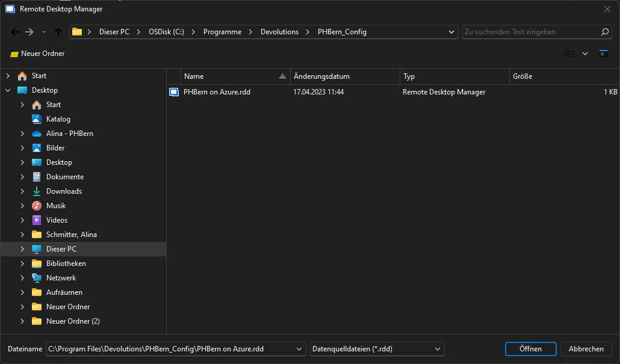Screen dimensions: 620x364
Task: Click the Dateiname input field
Action: click(x=170, y=349)
